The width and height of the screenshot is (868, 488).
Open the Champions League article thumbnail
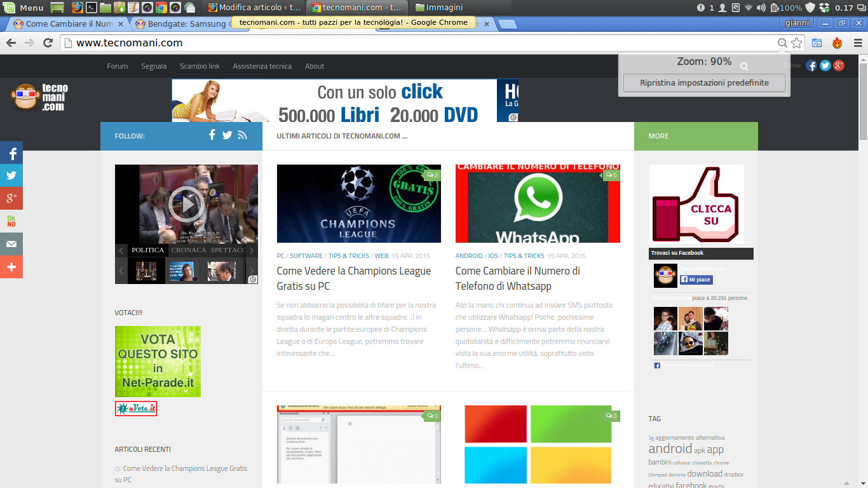[x=359, y=203]
